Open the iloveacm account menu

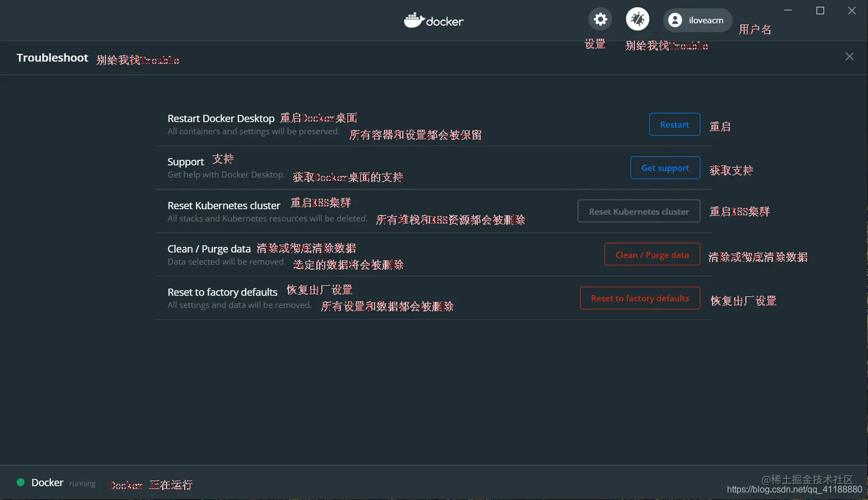(x=697, y=20)
